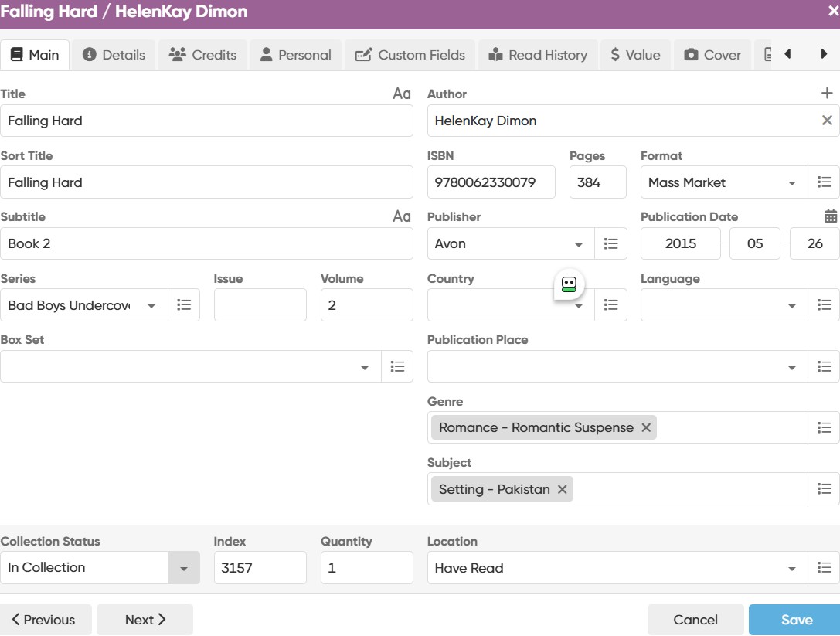Expand the Location dropdown showing Have Read
The image size is (840, 636).
pyautogui.click(x=791, y=569)
